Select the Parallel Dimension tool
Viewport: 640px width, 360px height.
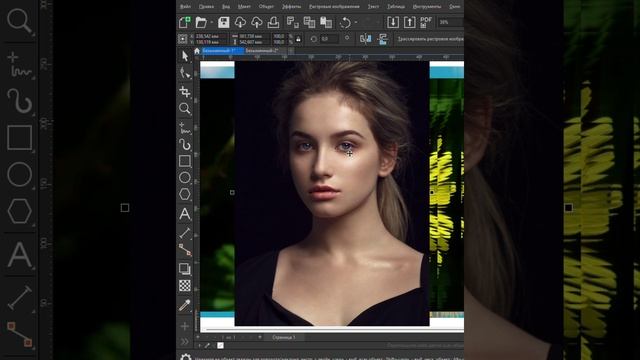(x=185, y=233)
